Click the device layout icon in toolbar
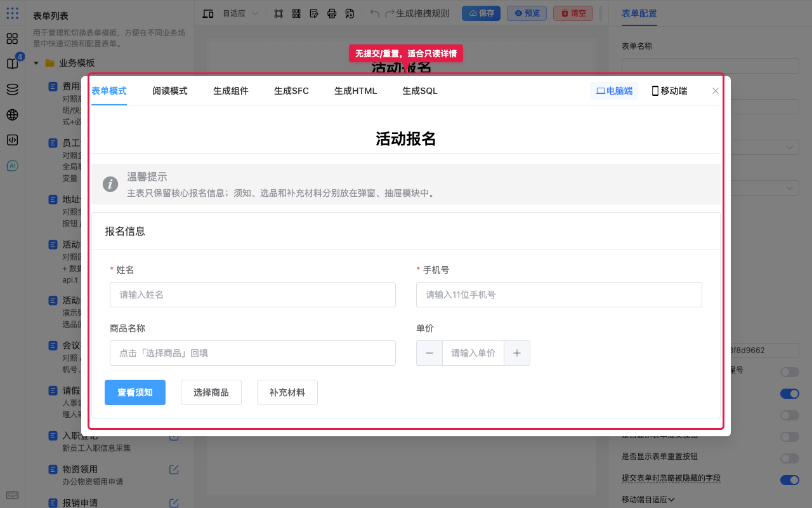 point(208,13)
